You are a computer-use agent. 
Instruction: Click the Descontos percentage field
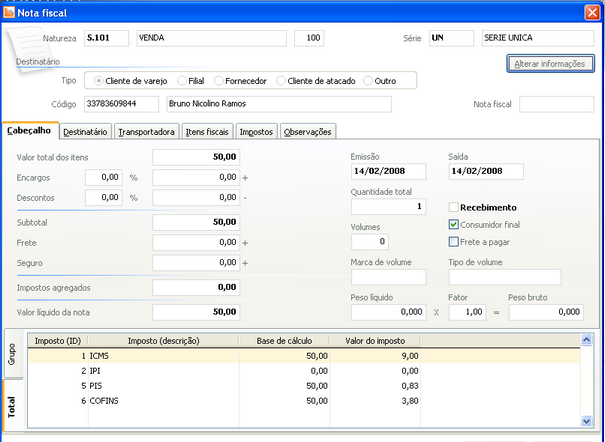104,197
